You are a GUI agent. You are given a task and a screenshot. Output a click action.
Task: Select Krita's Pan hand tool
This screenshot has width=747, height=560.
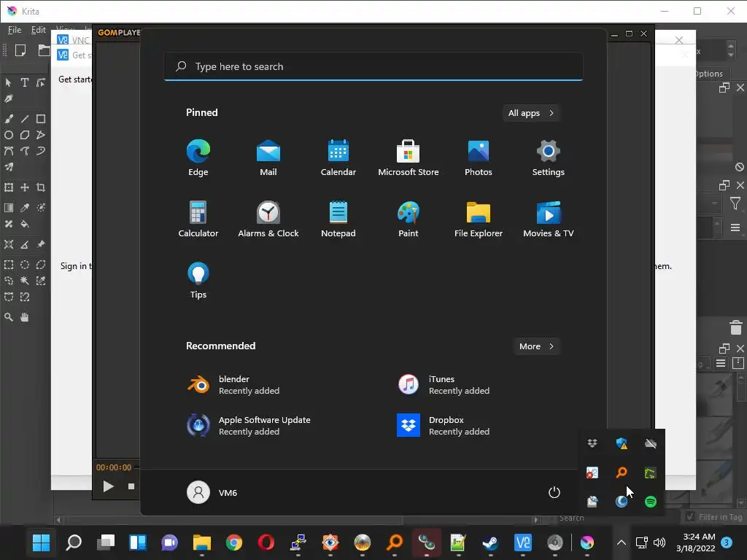(25, 317)
